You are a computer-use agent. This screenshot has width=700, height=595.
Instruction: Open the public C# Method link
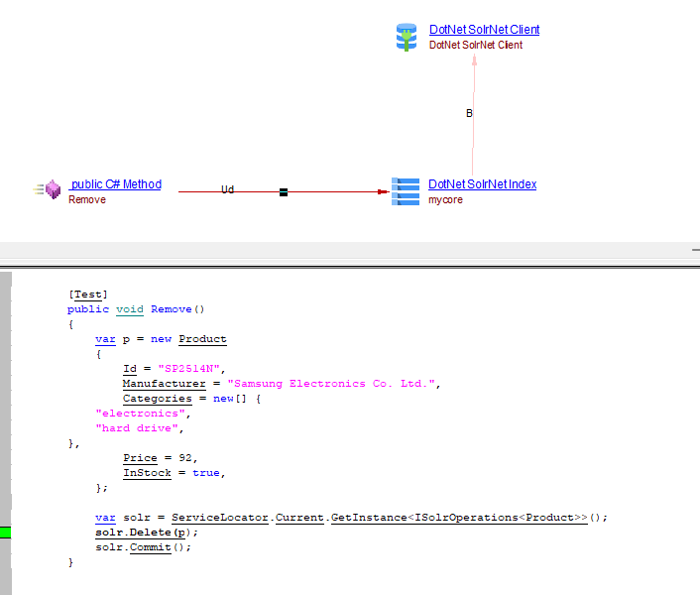pos(115,184)
